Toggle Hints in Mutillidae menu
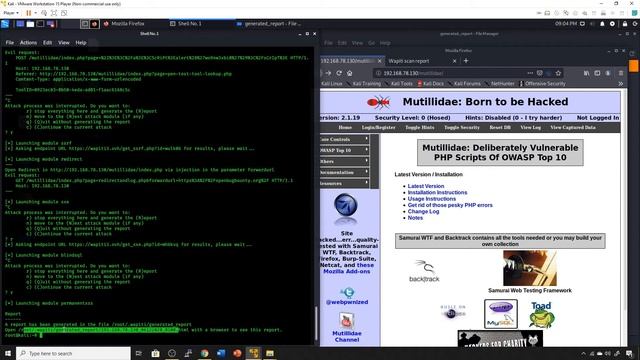 (420, 128)
